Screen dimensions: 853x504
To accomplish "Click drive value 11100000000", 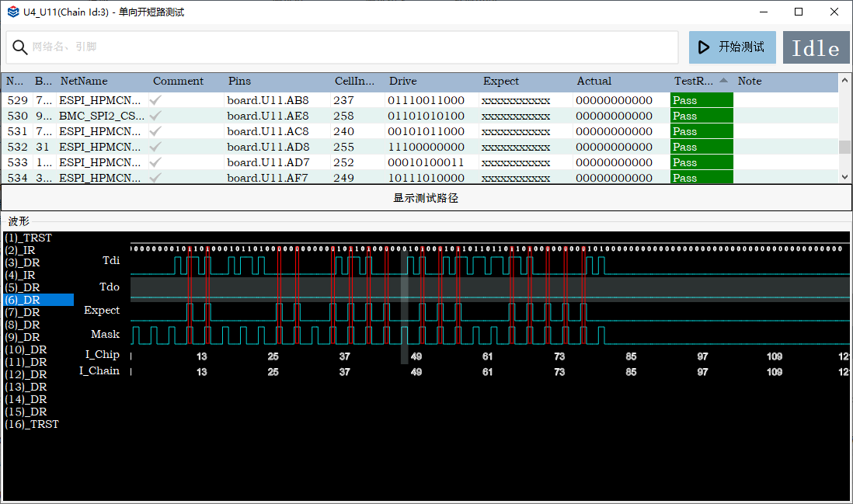I will tap(426, 147).
